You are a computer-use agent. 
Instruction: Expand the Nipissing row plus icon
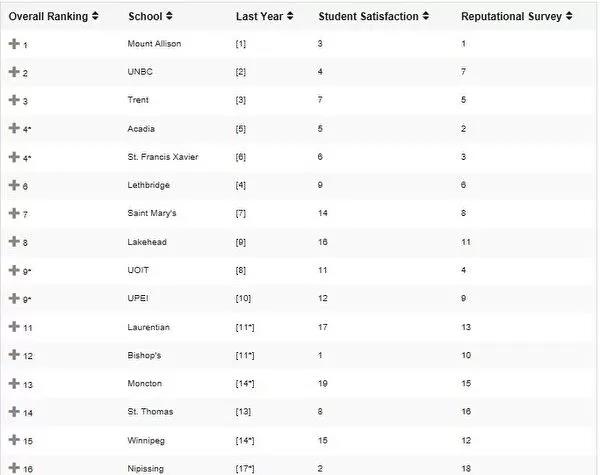[14, 468]
